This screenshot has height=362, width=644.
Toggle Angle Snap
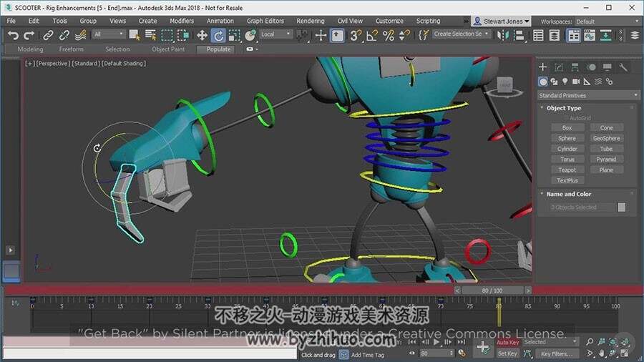point(371,36)
